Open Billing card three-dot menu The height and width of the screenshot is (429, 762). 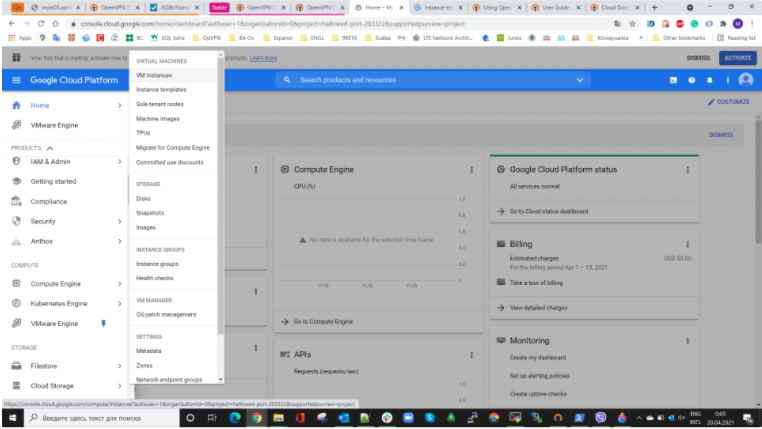coord(687,244)
